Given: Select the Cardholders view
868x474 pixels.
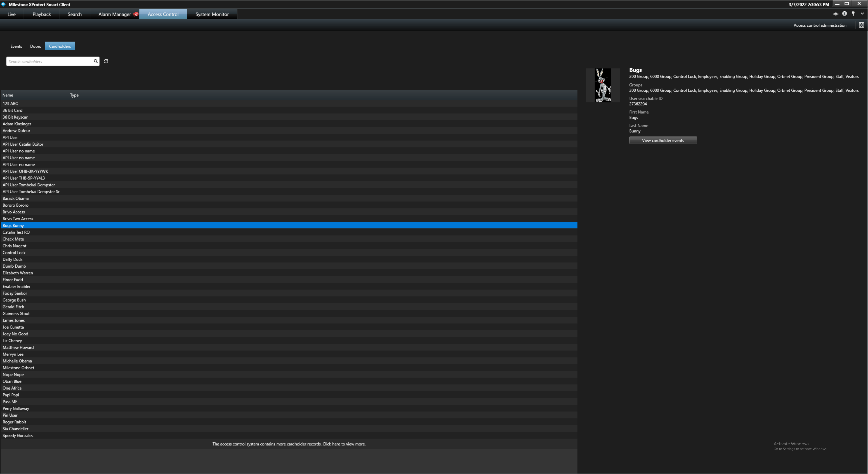Looking at the screenshot, I should click(60, 47).
